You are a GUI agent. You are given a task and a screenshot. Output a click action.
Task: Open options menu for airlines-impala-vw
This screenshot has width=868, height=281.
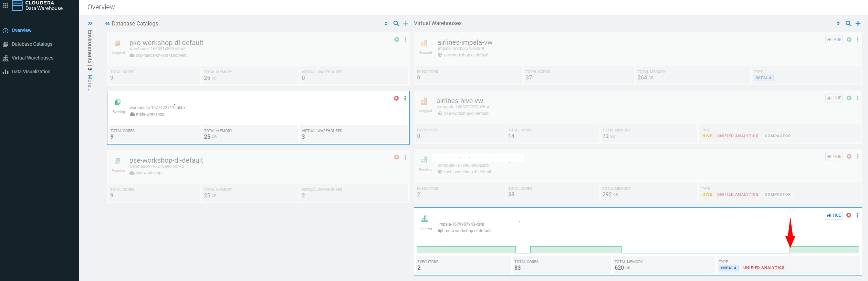click(858, 40)
